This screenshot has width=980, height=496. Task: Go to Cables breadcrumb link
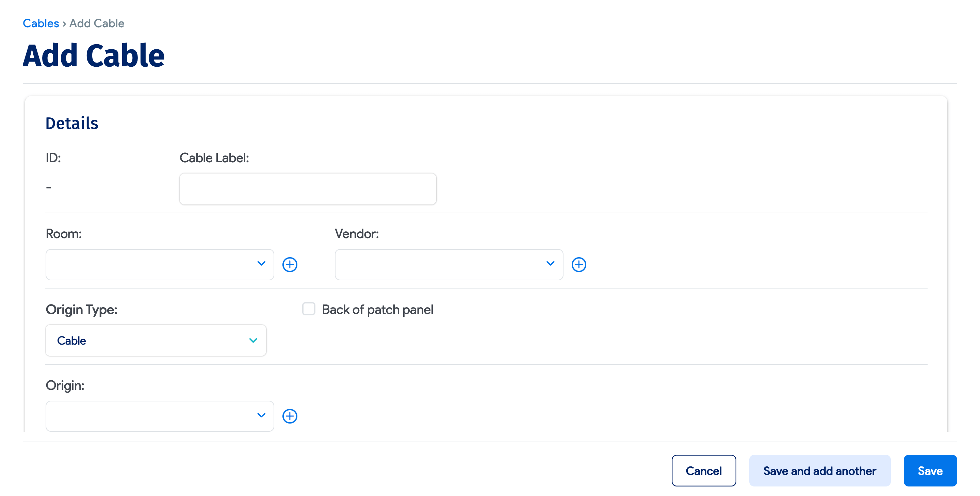pos(41,23)
